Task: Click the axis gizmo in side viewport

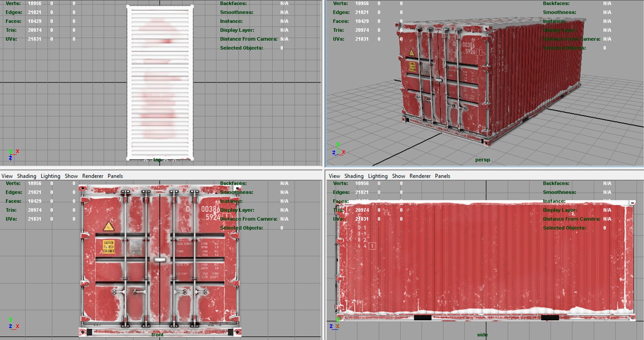Action: coord(334,324)
